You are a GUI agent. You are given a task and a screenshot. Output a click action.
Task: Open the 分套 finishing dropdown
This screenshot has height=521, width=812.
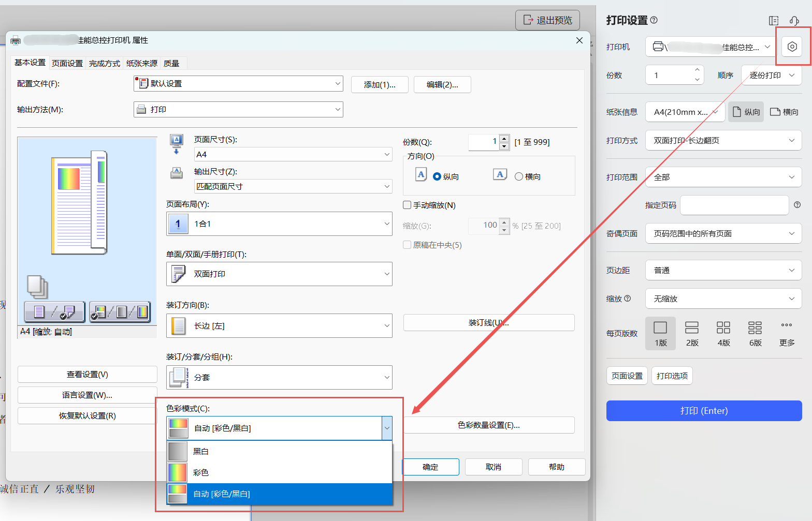point(279,377)
